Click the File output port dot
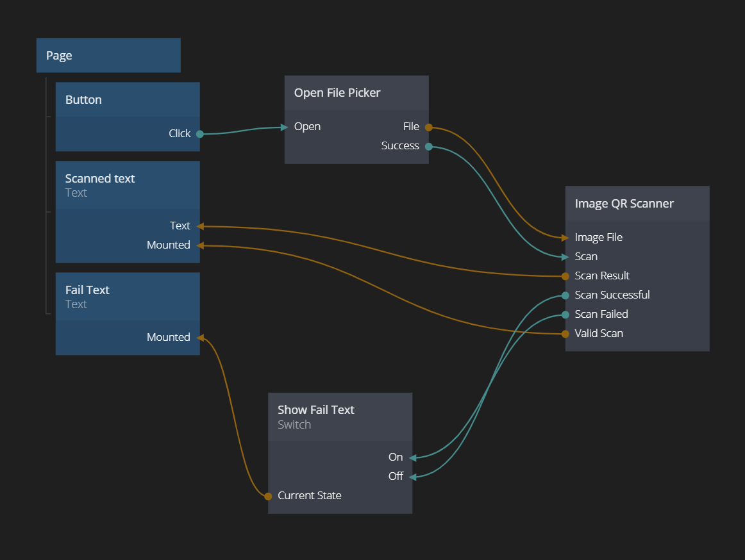 click(x=429, y=128)
